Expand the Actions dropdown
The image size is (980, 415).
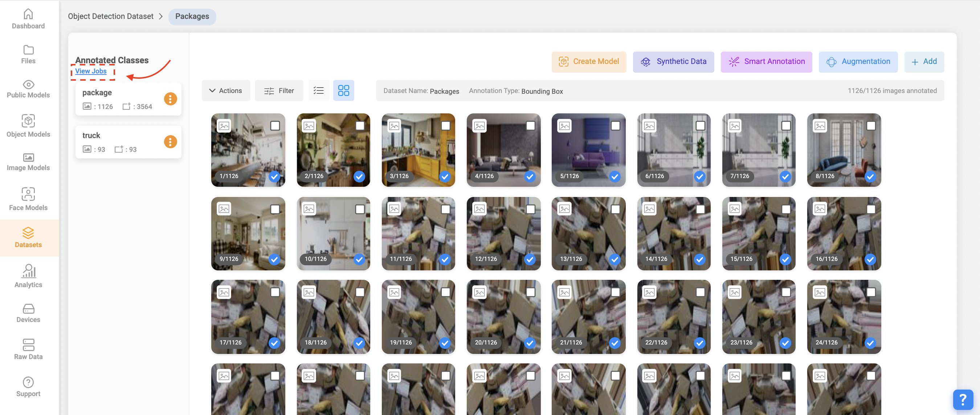click(226, 90)
